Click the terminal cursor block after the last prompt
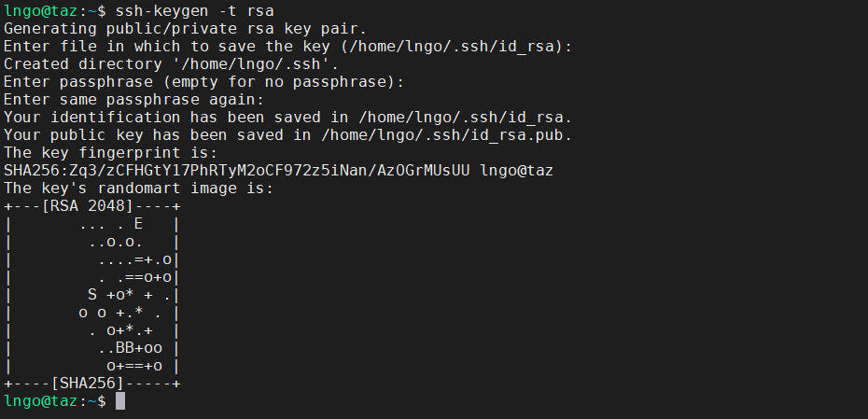 pyautogui.click(x=119, y=400)
